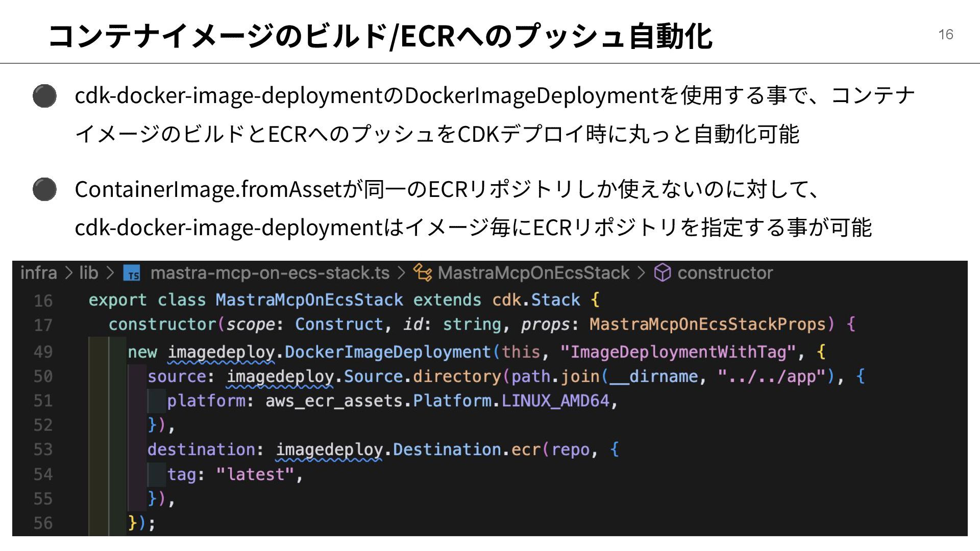Click the class symbol icon before MastraMcpOnEcsStack
The width and height of the screenshot is (980, 551).
point(422,273)
